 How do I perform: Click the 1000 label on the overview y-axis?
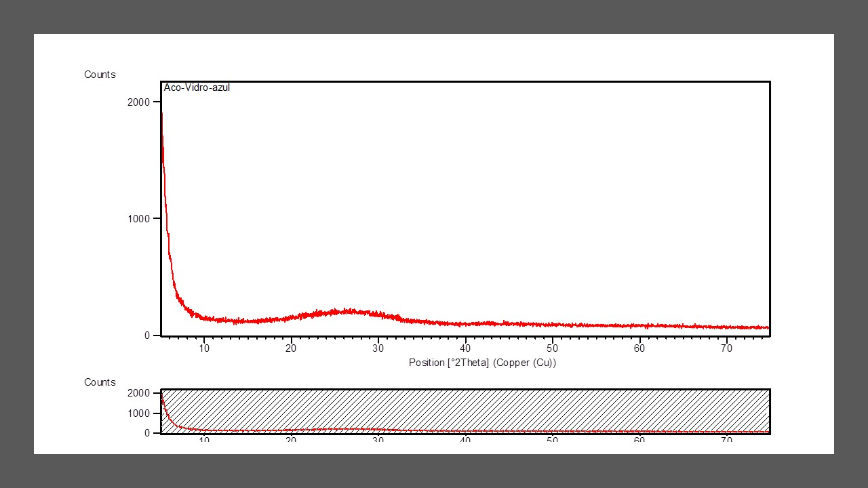139,413
